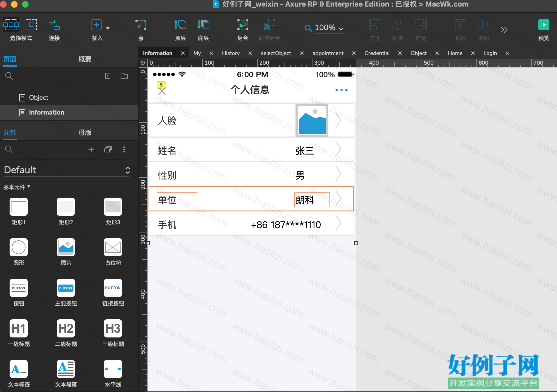The height and width of the screenshot is (392, 557).
Task: Open library options three-dot menu
Action: [x=124, y=149]
